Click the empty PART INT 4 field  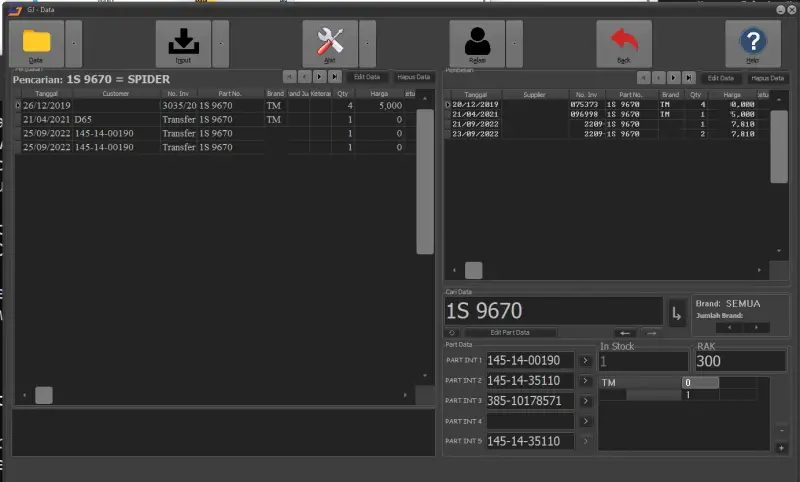530,421
